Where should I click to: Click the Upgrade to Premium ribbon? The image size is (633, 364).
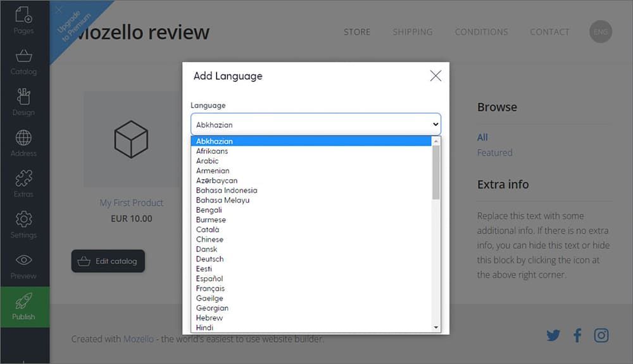coord(73,26)
